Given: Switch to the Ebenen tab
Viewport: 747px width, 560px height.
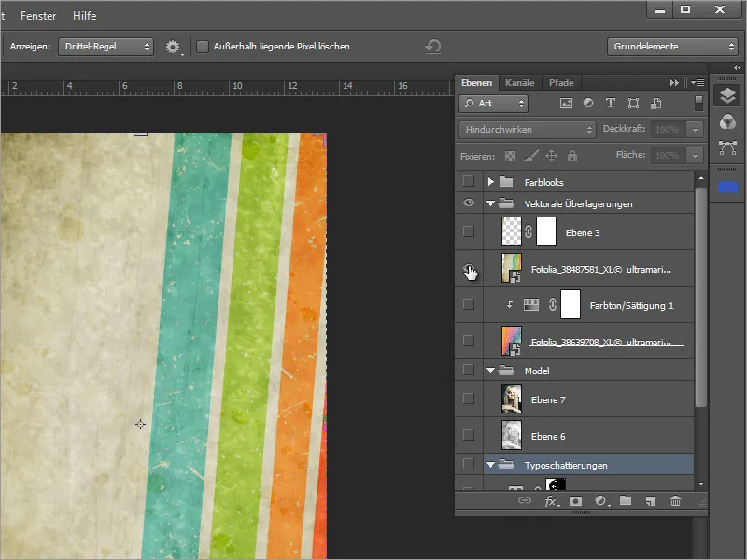Looking at the screenshot, I should pyautogui.click(x=476, y=83).
